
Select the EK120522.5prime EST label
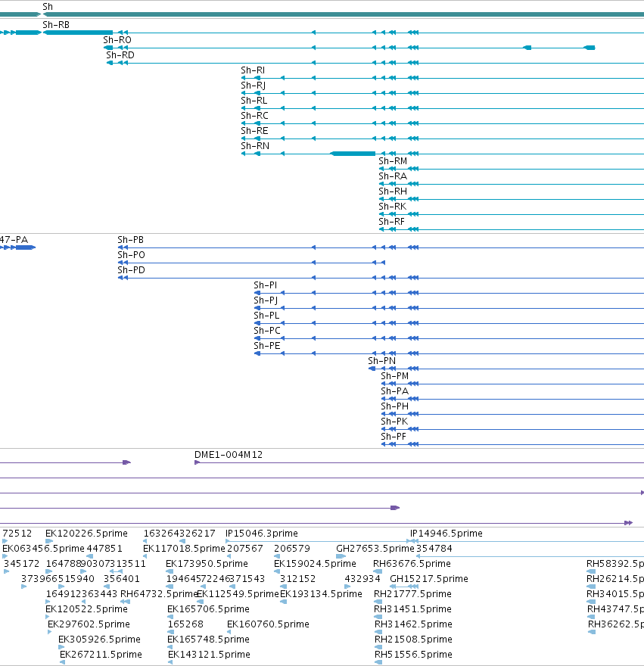[87, 609]
